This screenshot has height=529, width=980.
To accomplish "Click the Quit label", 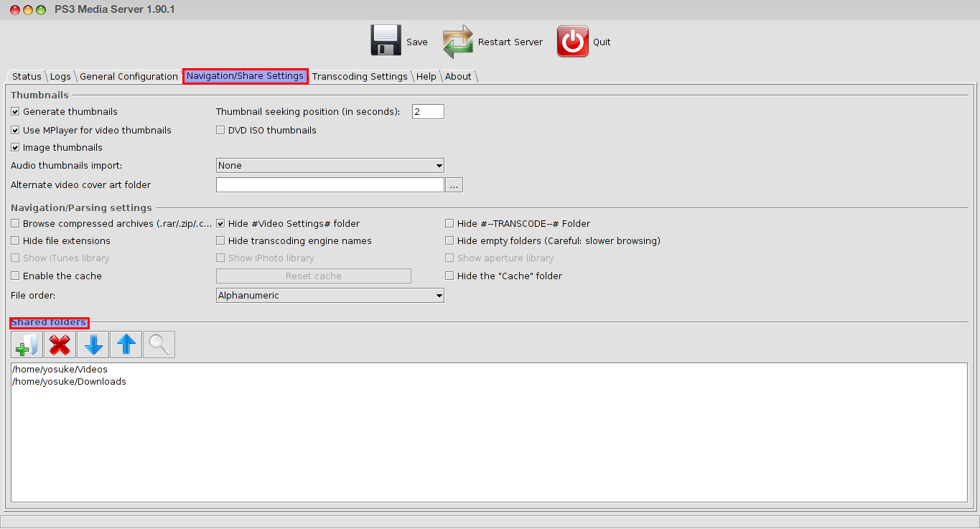I will click(602, 42).
